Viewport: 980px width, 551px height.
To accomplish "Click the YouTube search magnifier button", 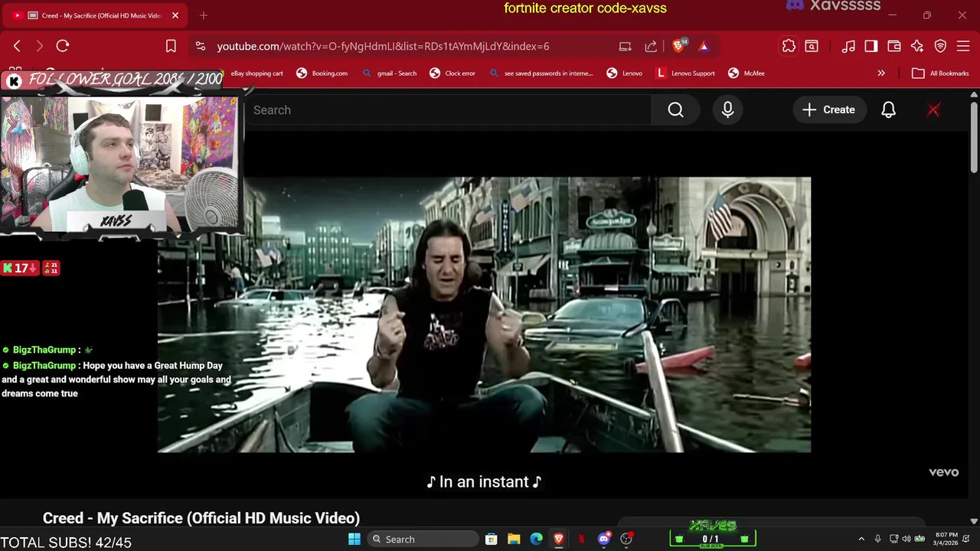I will coord(675,109).
